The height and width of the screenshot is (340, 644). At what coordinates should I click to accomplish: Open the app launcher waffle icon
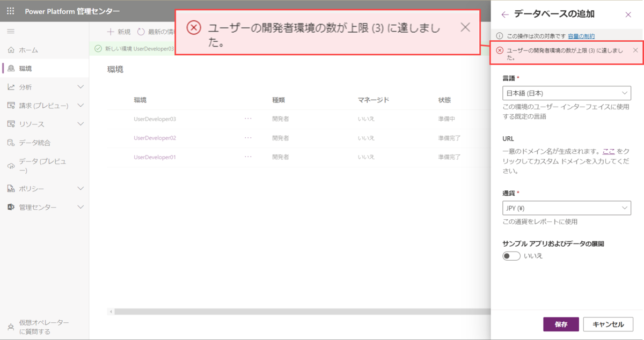(x=10, y=11)
